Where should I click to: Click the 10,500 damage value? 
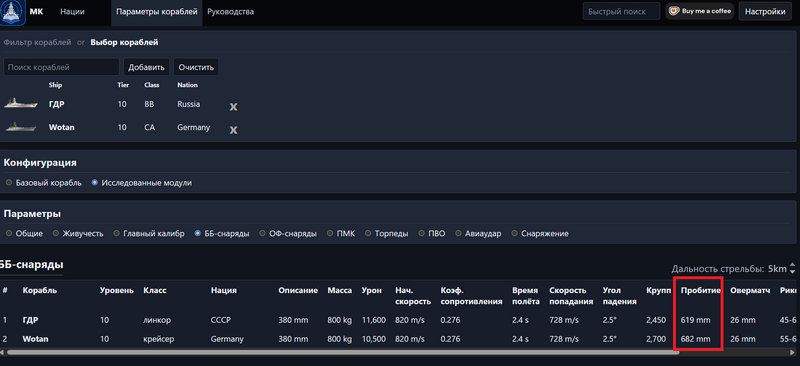click(x=373, y=339)
